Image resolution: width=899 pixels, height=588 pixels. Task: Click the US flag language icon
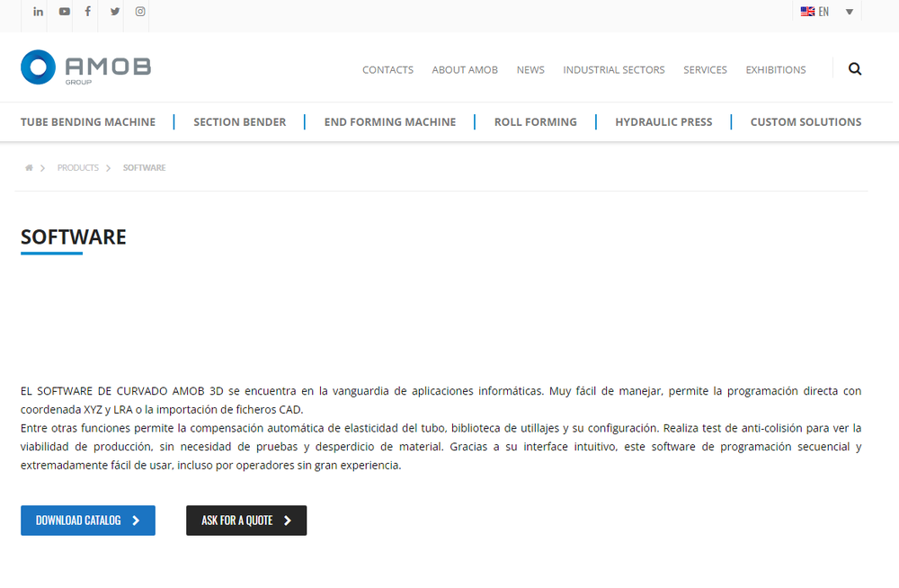coord(807,12)
